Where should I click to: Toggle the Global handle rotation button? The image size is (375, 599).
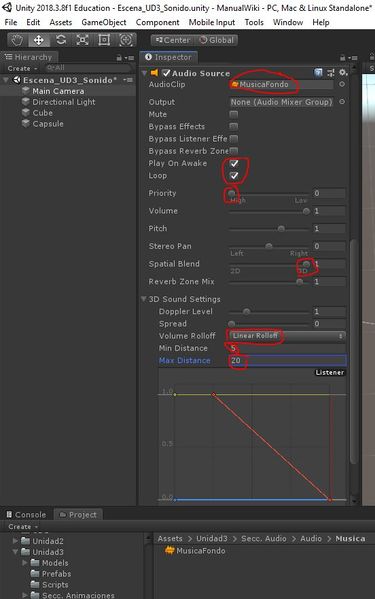(217, 40)
